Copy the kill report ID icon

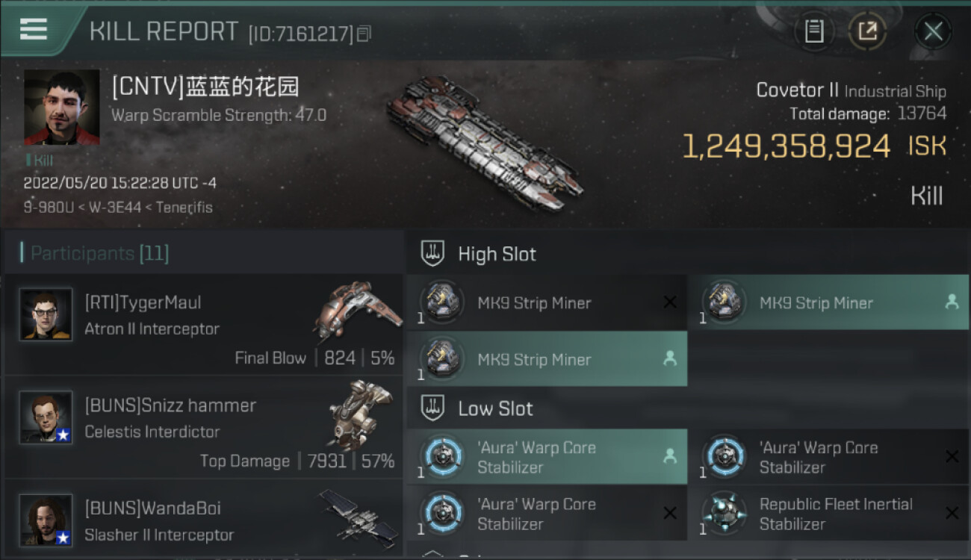pos(364,34)
